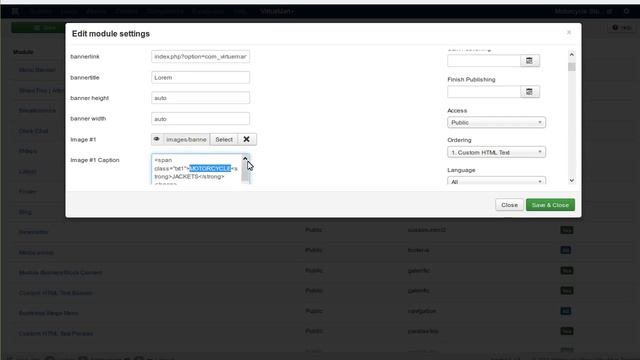Open the Language dropdown showing All
640x360 pixels.
point(496,181)
